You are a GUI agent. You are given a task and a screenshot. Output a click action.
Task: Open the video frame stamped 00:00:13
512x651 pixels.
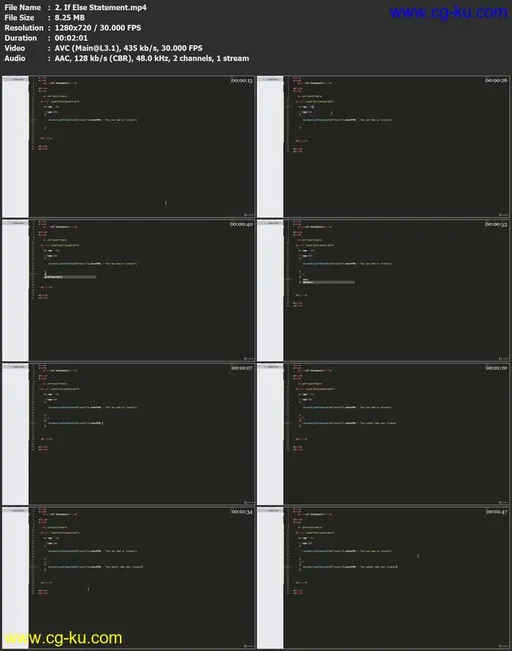tap(128, 147)
